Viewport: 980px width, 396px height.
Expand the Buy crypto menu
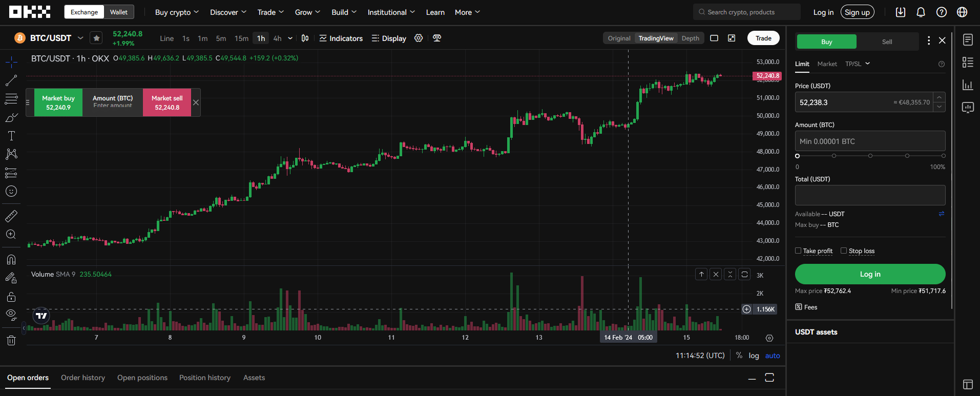(177, 12)
